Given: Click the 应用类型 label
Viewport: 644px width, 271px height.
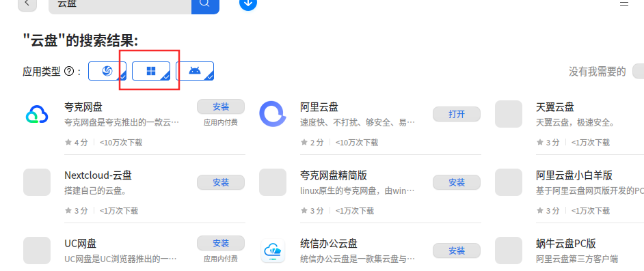Looking at the screenshot, I should [42, 72].
